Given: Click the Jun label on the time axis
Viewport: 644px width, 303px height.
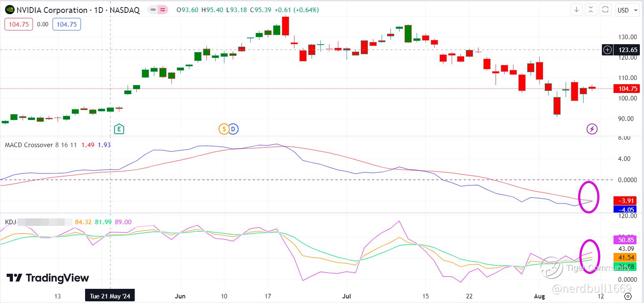Looking at the screenshot, I should pyautogui.click(x=180, y=296).
